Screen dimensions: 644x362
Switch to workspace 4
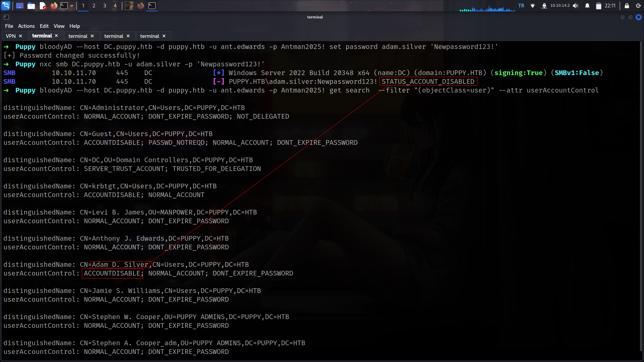[x=115, y=6]
